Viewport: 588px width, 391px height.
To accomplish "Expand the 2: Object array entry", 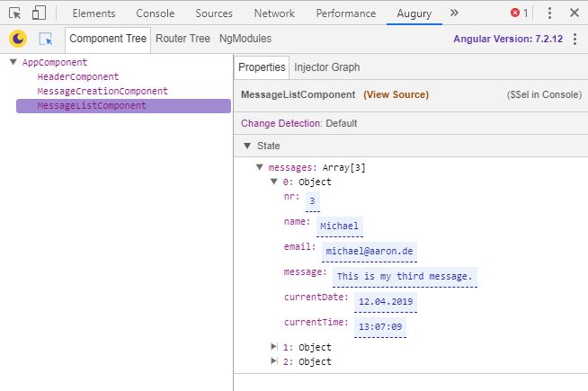I will point(275,361).
